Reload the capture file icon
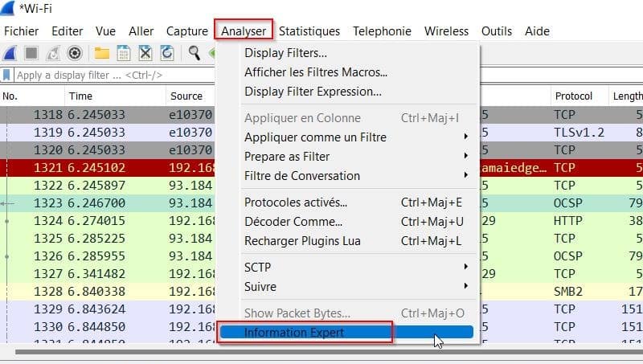643x364 pixels. (167, 53)
